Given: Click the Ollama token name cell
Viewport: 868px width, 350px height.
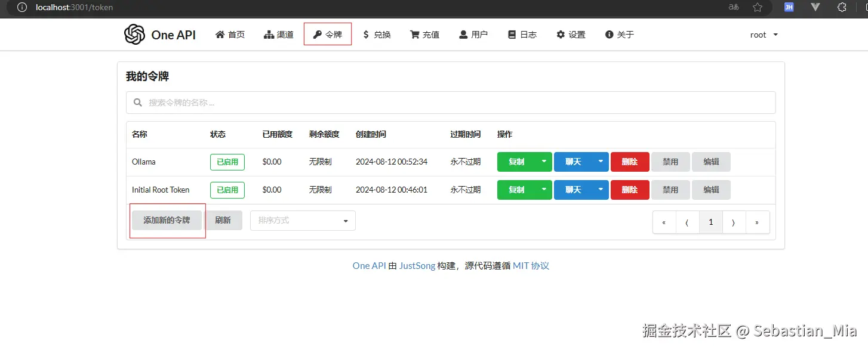Looking at the screenshot, I should pyautogui.click(x=144, y=162).
